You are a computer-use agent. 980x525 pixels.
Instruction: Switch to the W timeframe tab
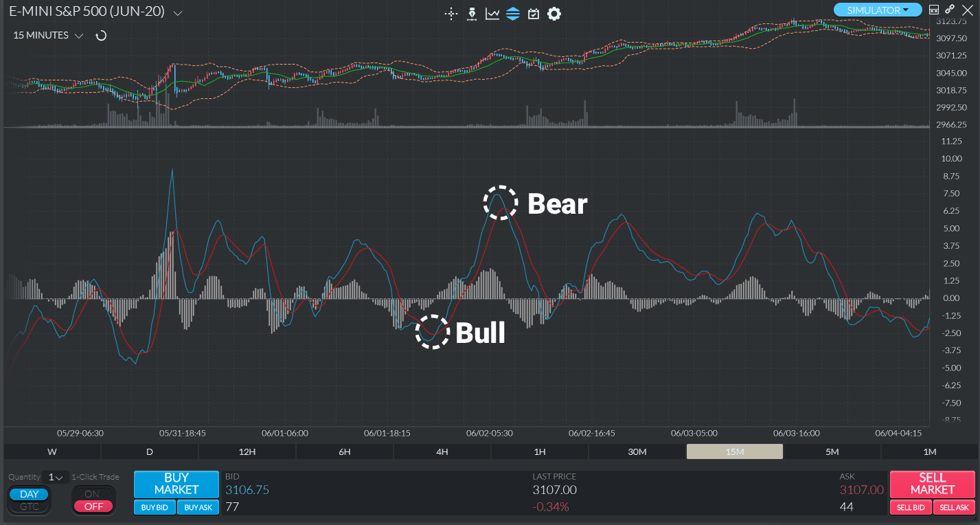tap(52, 451)
